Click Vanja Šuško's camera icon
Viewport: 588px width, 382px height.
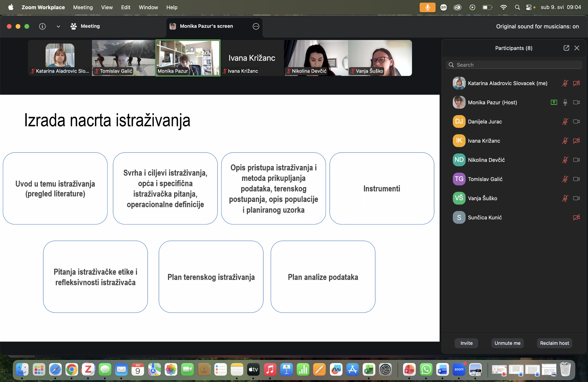[576, 198]
